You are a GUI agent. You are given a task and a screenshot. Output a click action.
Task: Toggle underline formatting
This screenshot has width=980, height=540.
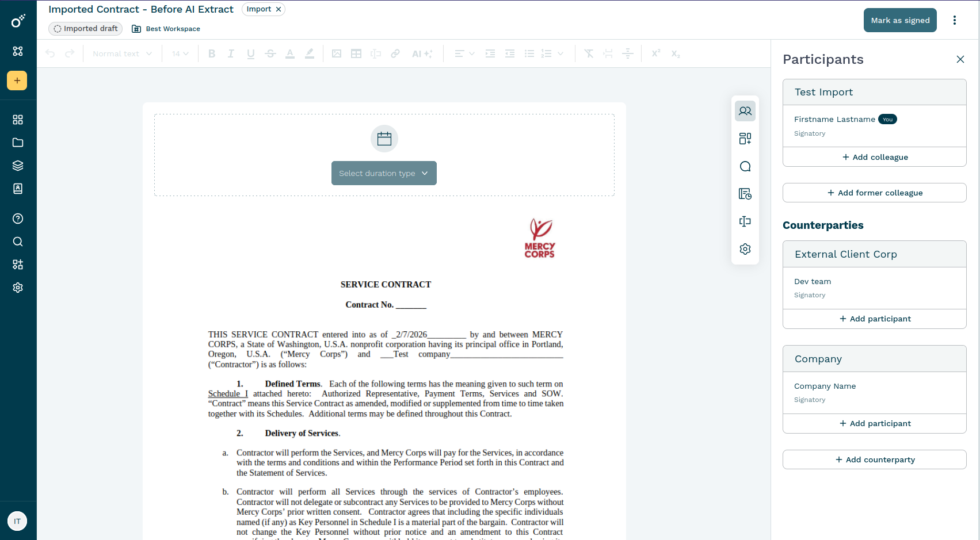click(251, 53)
